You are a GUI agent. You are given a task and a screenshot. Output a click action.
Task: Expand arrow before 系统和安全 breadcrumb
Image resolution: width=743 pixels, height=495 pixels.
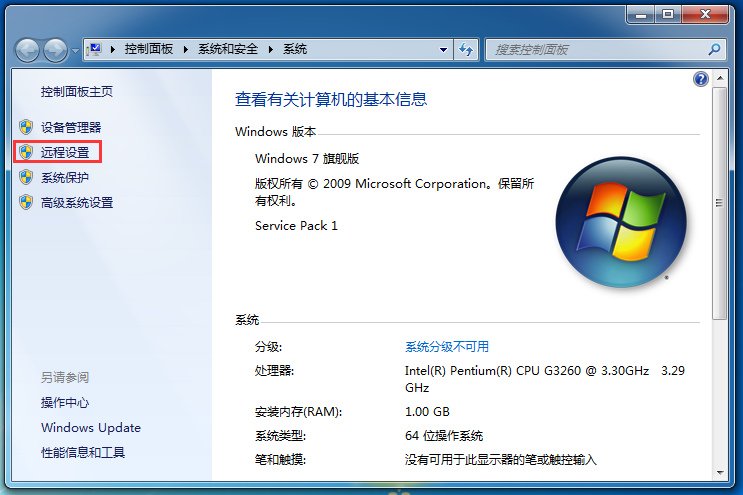point(186,49)
